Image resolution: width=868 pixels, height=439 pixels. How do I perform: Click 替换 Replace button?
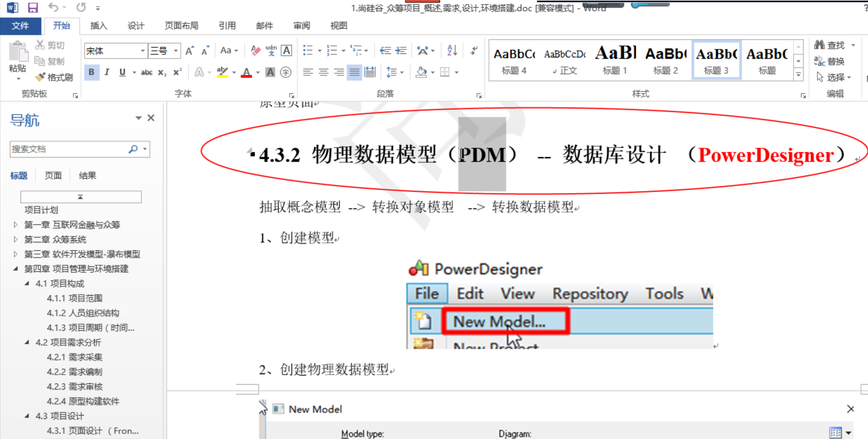coord(829,61)
